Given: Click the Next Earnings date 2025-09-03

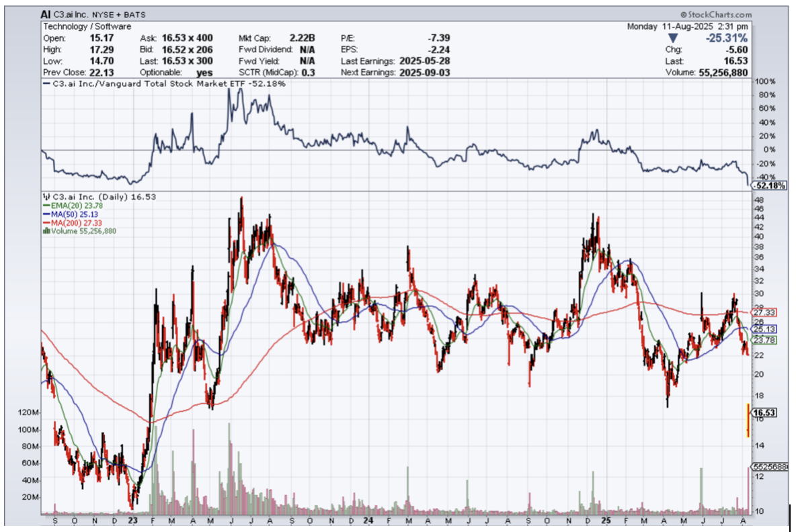Looking at the screenshot, I should tap(424, 73).
